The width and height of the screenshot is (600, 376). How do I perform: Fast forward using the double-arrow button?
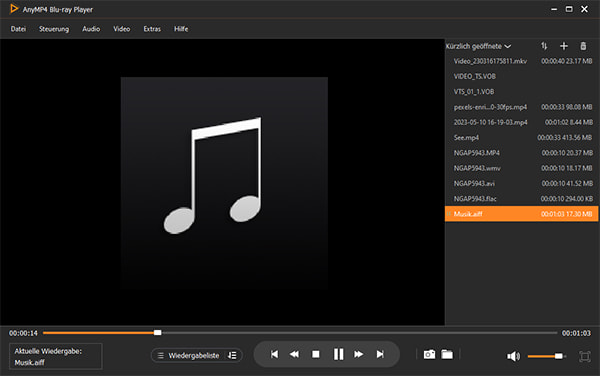click(359, 355)
